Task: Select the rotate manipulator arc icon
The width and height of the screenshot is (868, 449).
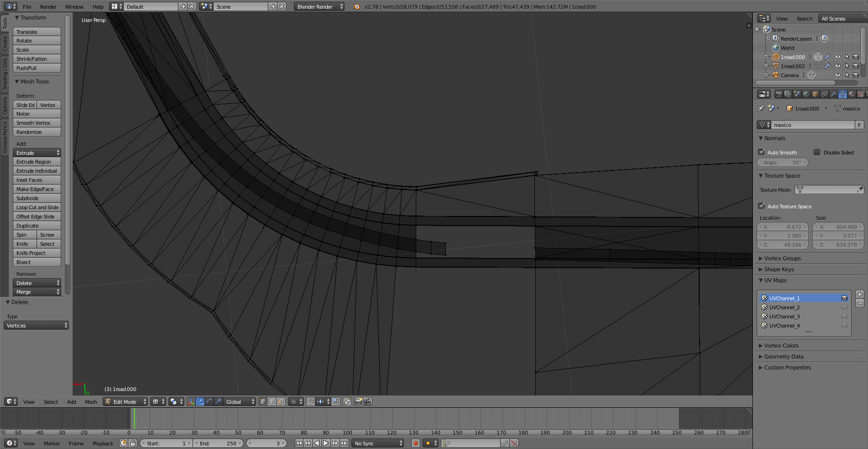Action: point(209,402)
